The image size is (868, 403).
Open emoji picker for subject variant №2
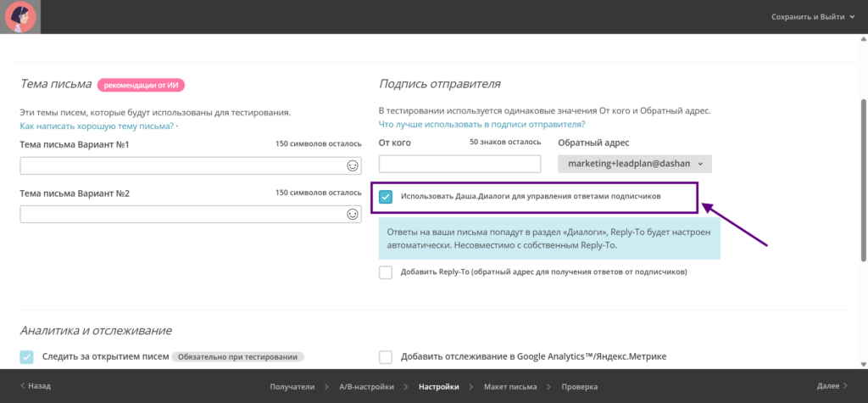coord(352,214)
